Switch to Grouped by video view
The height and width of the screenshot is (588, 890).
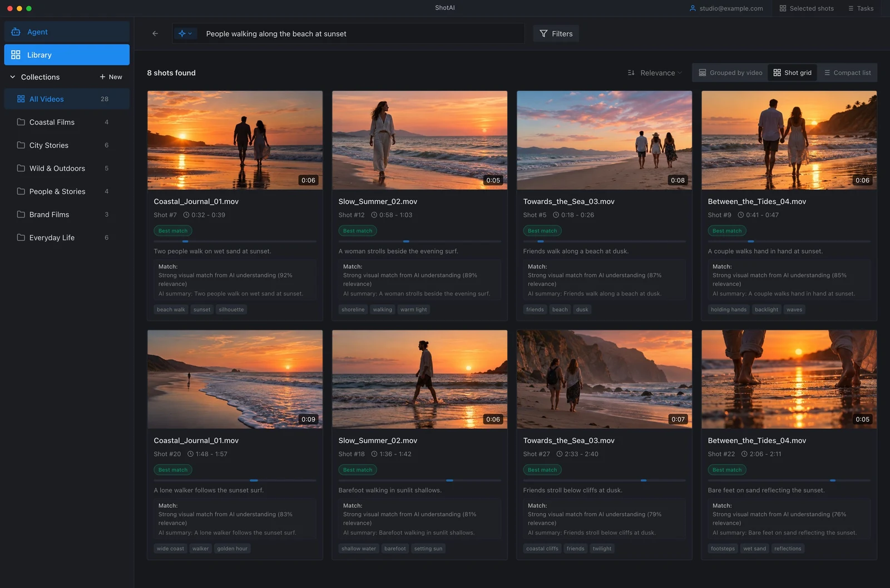(x=730, y=73)
